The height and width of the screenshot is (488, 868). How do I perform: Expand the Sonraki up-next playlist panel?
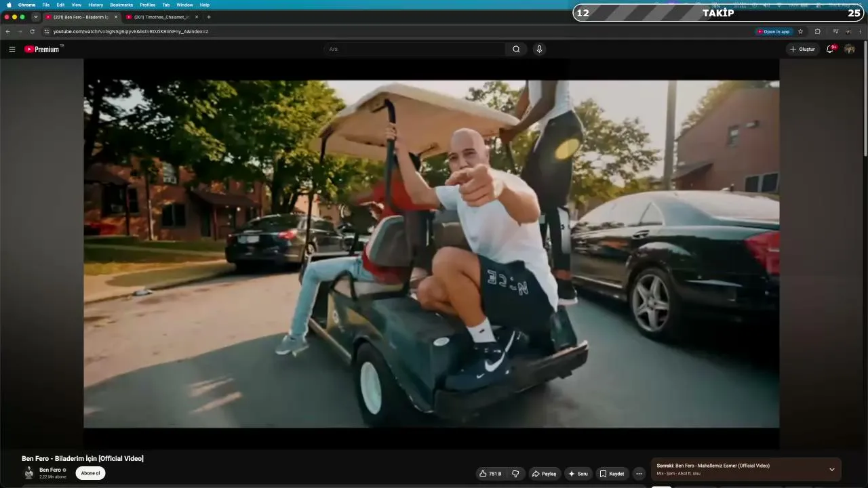click(x=832, y=469)
